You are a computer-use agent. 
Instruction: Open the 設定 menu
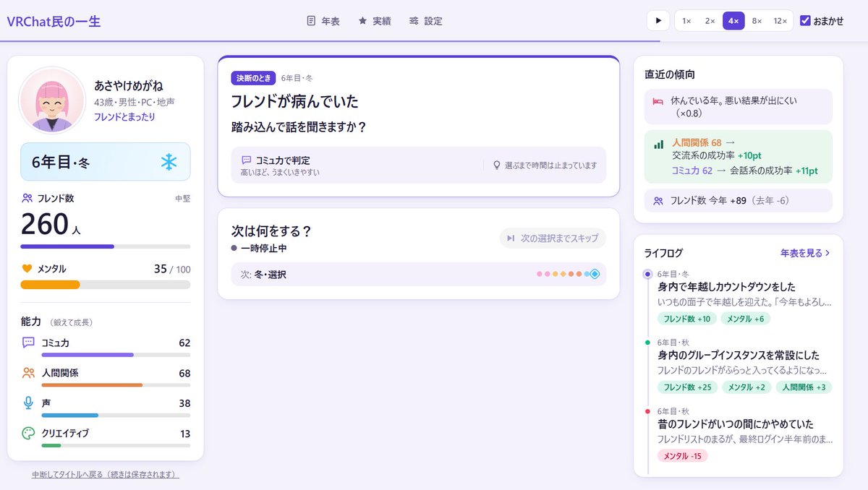coord(425,21)
